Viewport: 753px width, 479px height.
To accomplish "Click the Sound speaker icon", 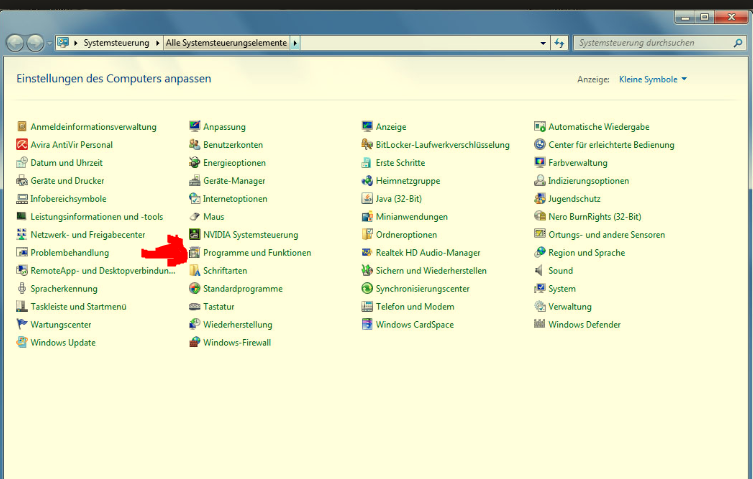I will tap(540, 270).
